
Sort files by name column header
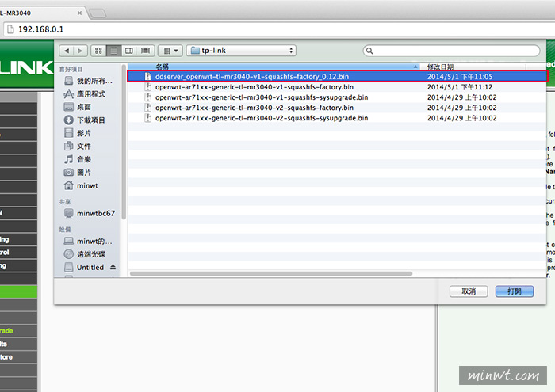pyautogui.click(x=274, y=67)
